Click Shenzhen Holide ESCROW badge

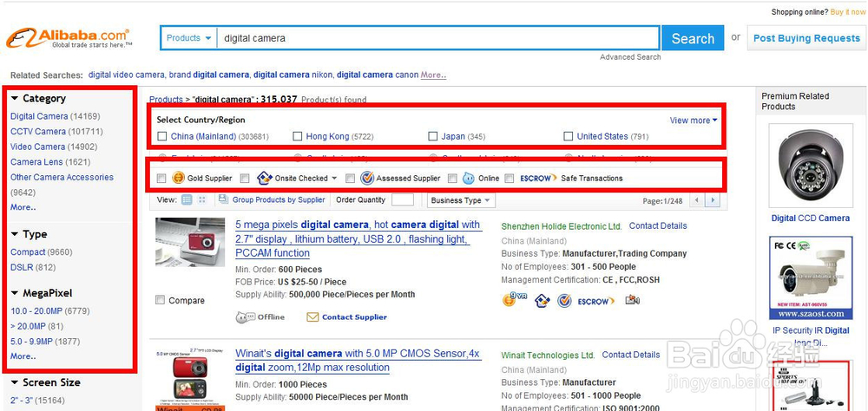[596, 302]
